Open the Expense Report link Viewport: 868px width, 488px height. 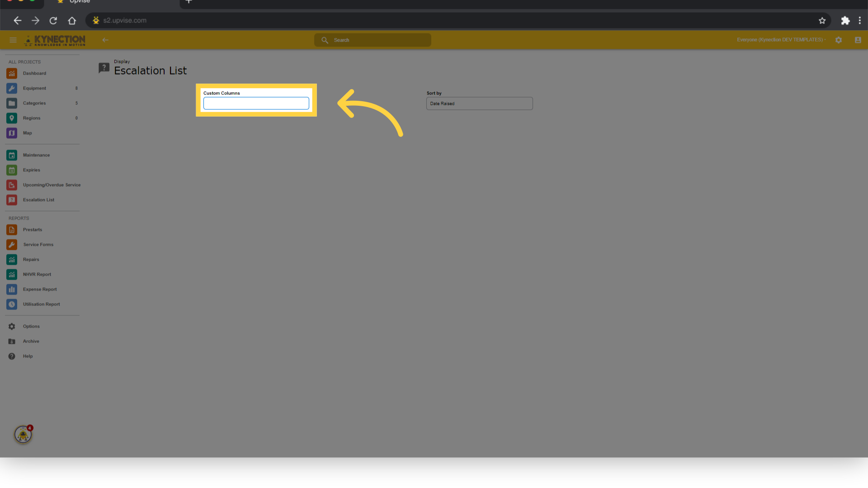pos(40,289)
